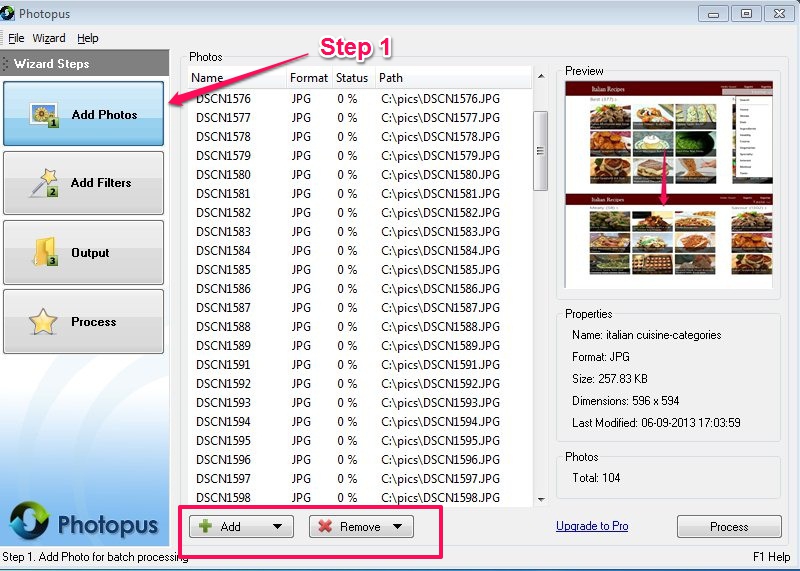Select the DSCN1596 photo
The width and height of the screenshot is (800, 571).
click(360, 460)
